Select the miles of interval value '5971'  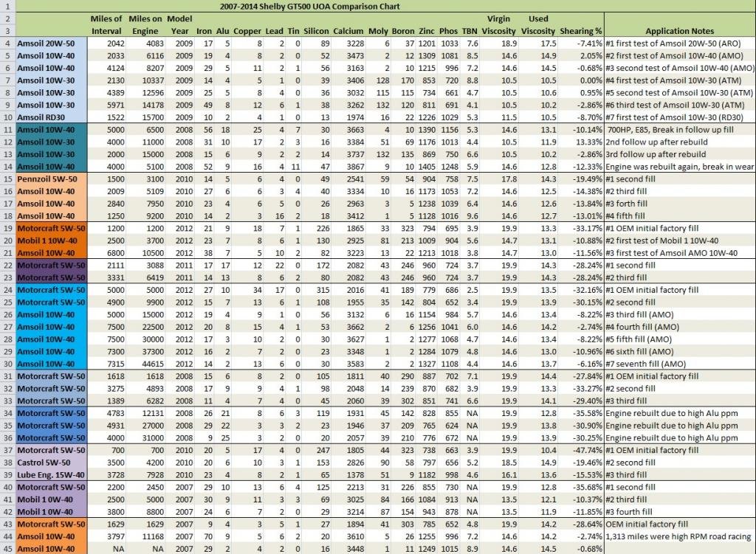[116, 105]
